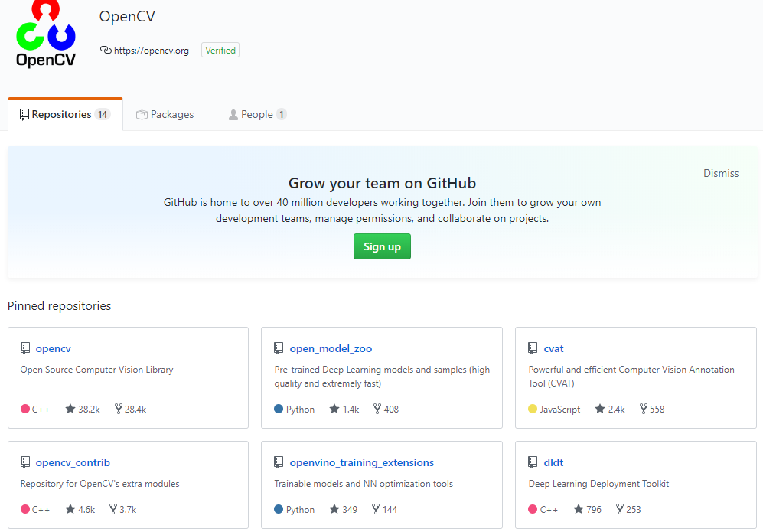This screenshot has height=532, width=763.
Task: Click the green Sign up button
Action: click(382, 246)
